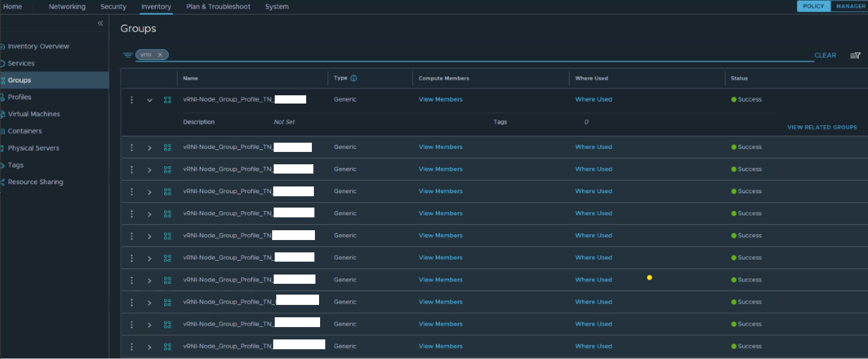Click into the groups filter search field

(464, 55)
